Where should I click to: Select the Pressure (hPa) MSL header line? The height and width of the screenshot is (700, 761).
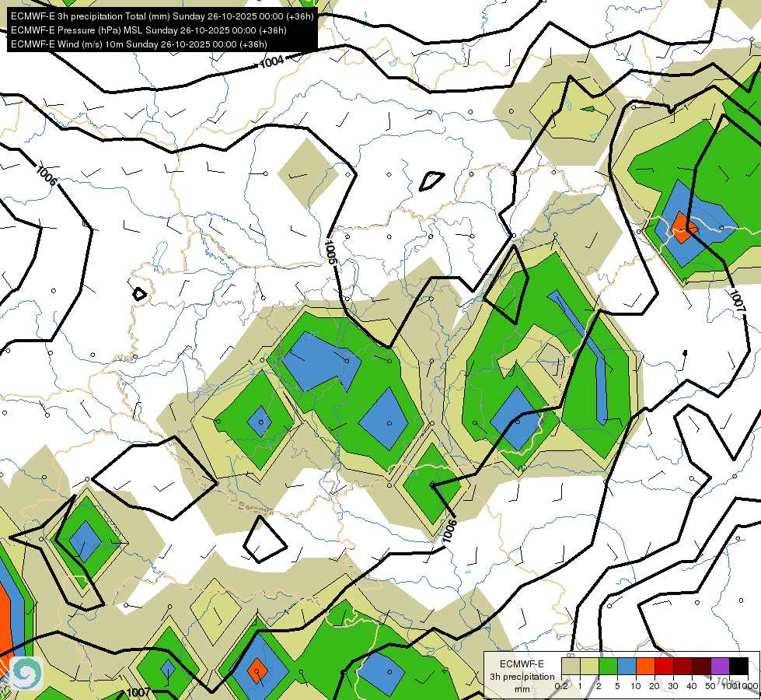[x=148, y=30]
